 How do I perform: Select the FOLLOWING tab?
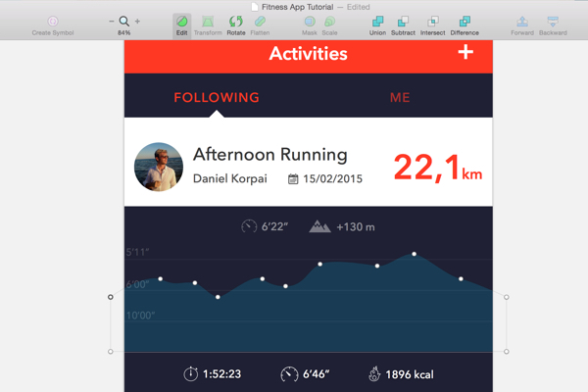tap(217, 98)
